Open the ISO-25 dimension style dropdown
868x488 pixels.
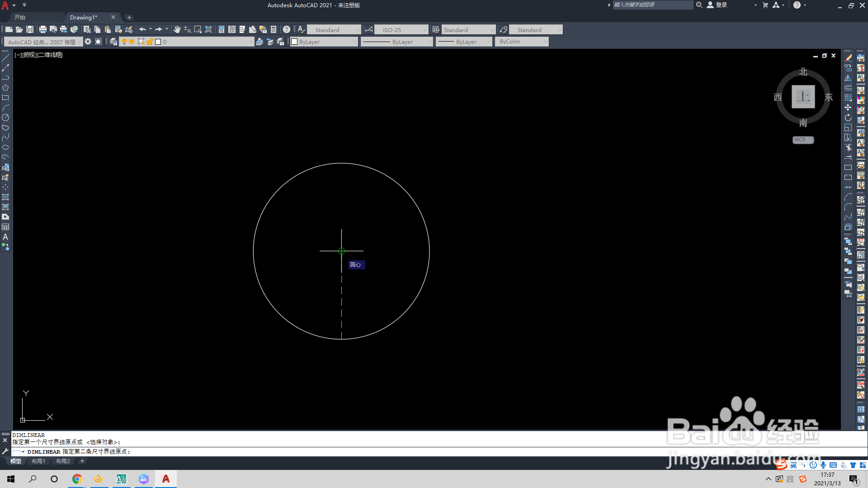[401, 30]
